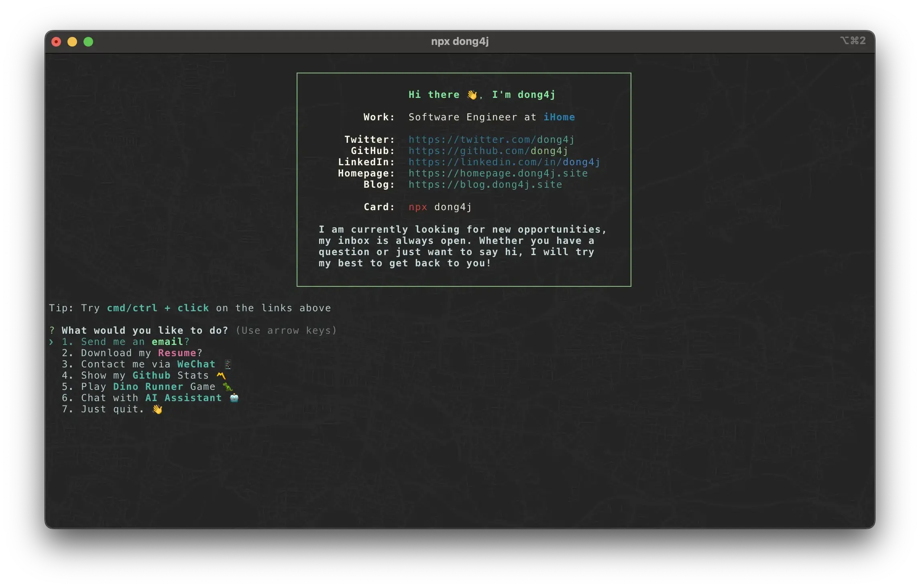Viewport: 920px width, 588px height.
Task: Click the dinosaur emoji next to Game
Action: pos(228,387)
